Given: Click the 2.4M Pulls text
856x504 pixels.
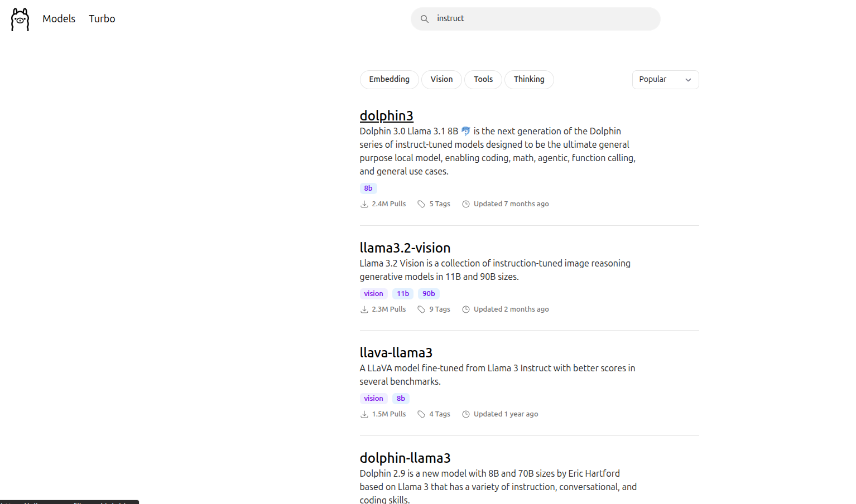Looking at the screenshot, I should click(x=389, y=204).
